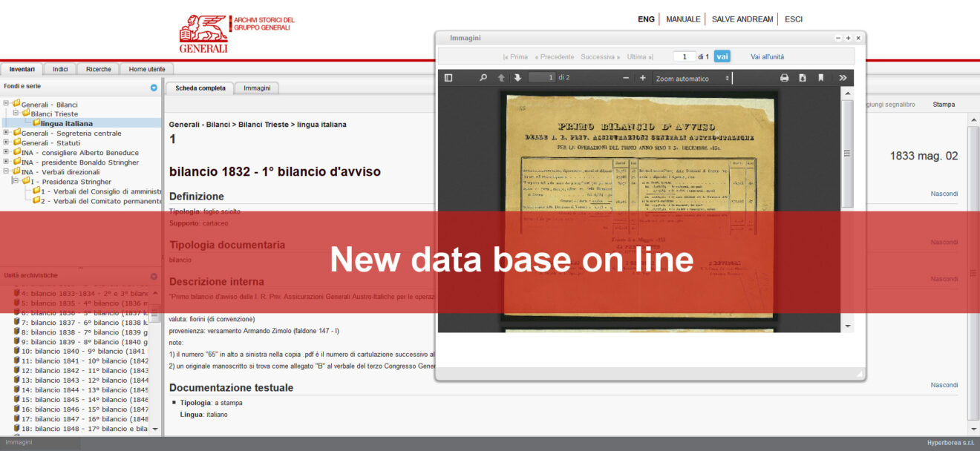Viewport: 980px width, 451px height.
Task: Download the PDF file
Action: click(x=803, y=78)
